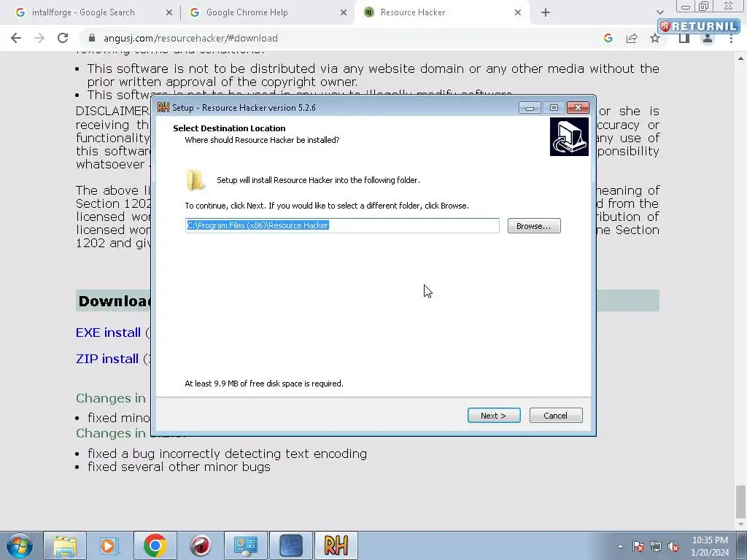Click the lock site info icon
747x560 pixels.
[92, 38]
